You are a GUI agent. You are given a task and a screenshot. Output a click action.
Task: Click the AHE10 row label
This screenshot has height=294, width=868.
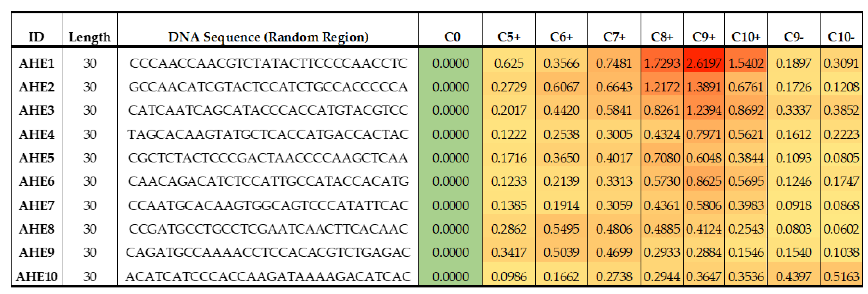36,277
